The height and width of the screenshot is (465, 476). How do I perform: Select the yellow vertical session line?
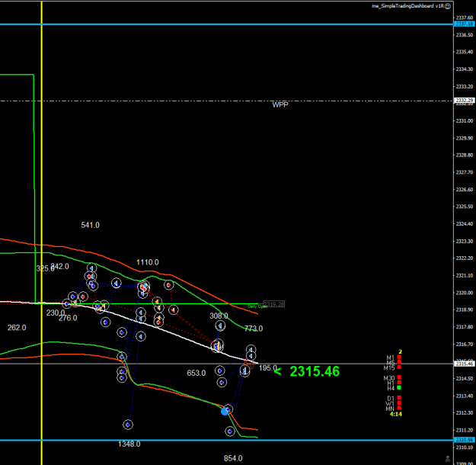(x=42, y=232)
